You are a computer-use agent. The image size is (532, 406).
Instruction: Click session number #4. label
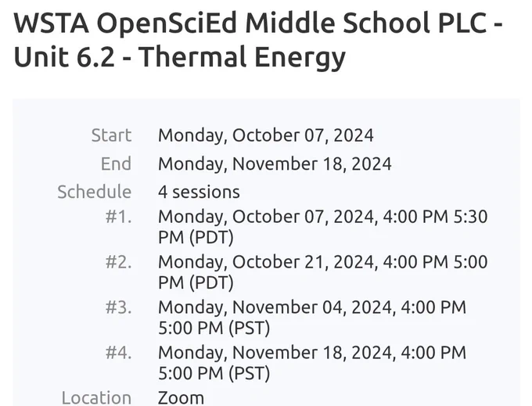point(118,353)
